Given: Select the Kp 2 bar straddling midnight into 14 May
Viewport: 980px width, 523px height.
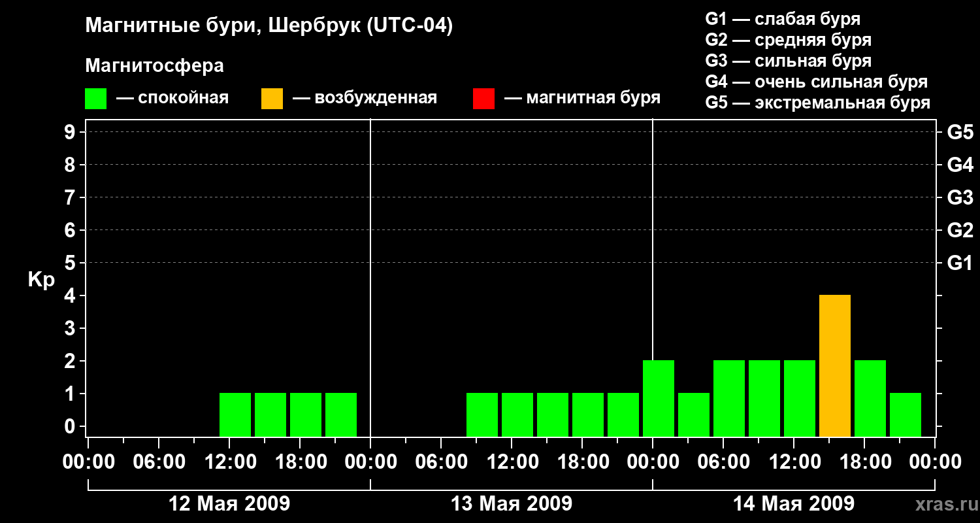Looking at the screenshot, I should [x=659, y=398].
